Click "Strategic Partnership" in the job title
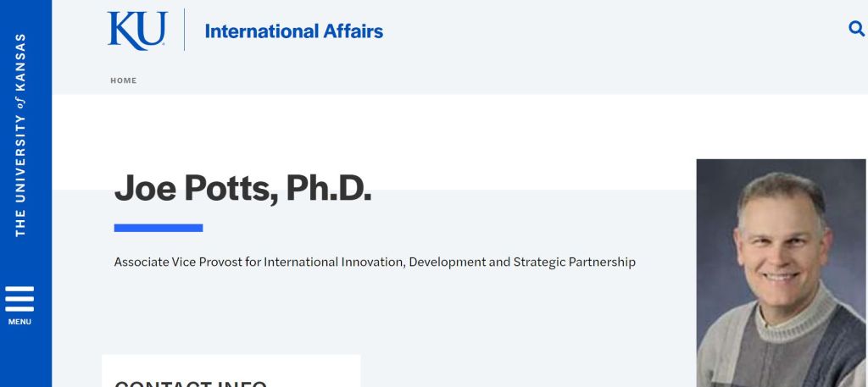Image resolution: width=868 pixels, height=387 pixels. click(x=574, y=262)
